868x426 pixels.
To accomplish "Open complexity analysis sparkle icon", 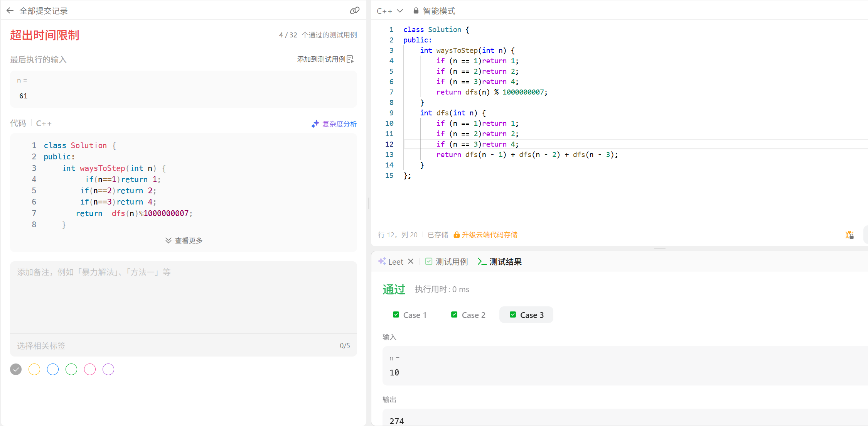I will tap(315, 124).
